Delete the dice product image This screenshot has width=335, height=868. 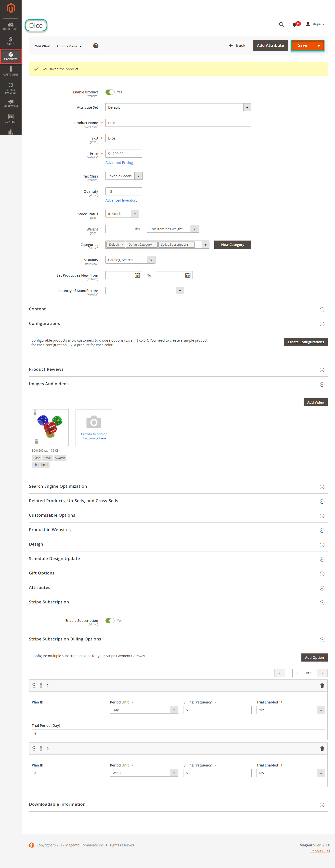(x=36, y=441)
